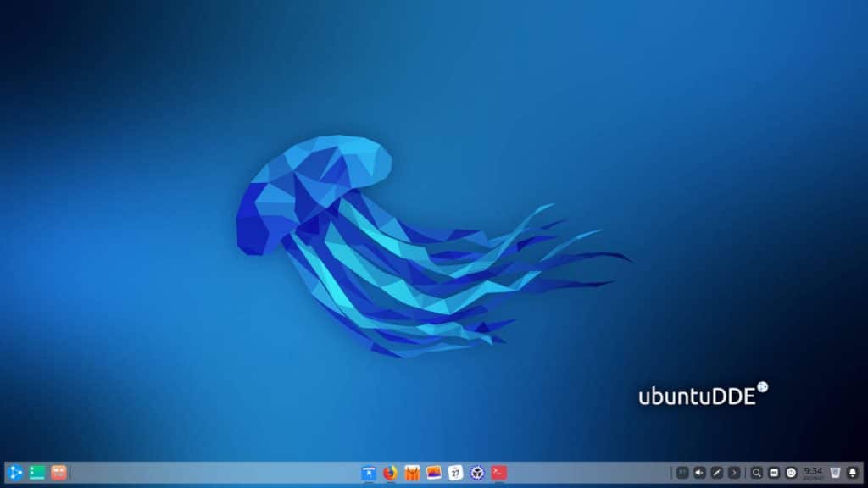Toggle the network tray indicator
Screen dimensions: 868x488
pos(717,472)
